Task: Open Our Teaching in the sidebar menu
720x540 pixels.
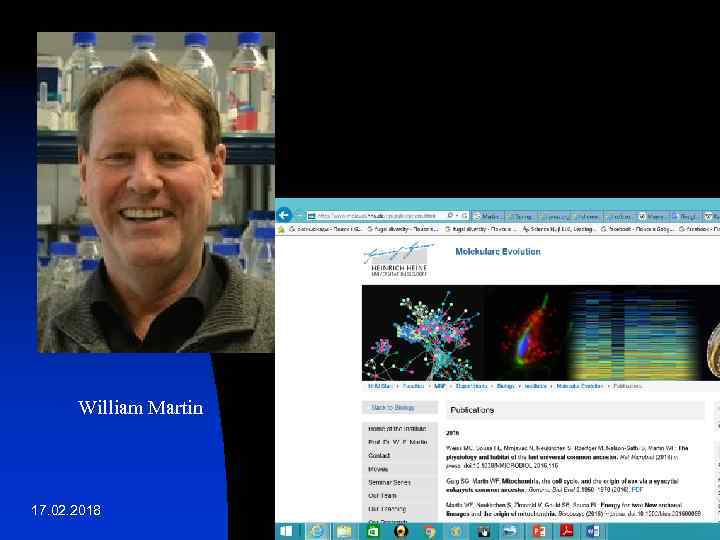Action: click(387, 509)
